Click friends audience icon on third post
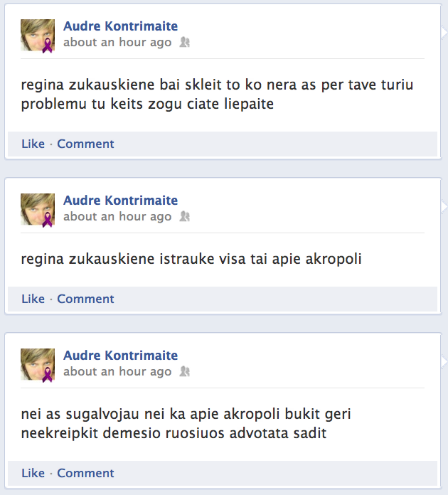 point(185,371)
